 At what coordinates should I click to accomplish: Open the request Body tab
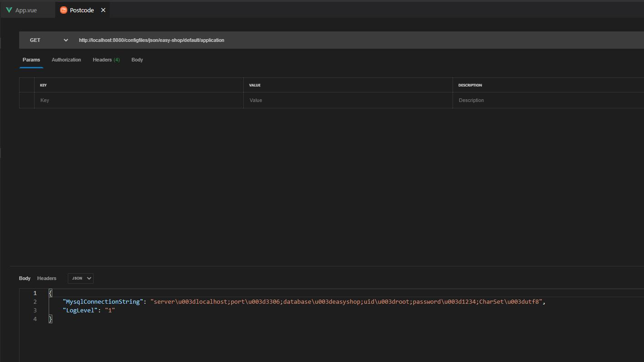coord(137,60)
